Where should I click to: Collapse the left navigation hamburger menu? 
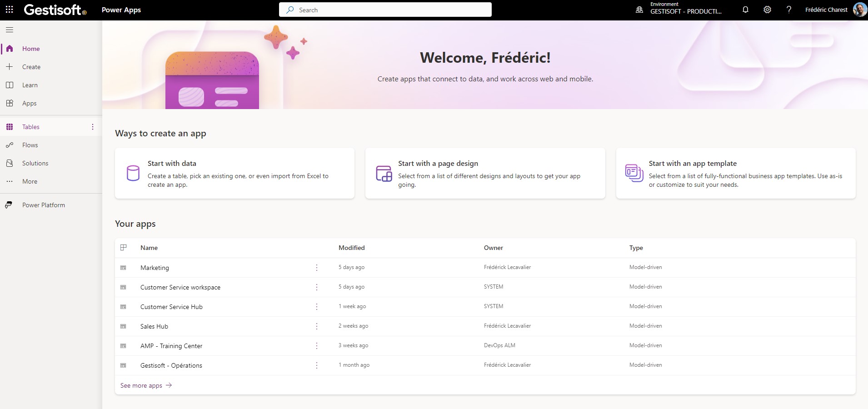pos(10,30)
